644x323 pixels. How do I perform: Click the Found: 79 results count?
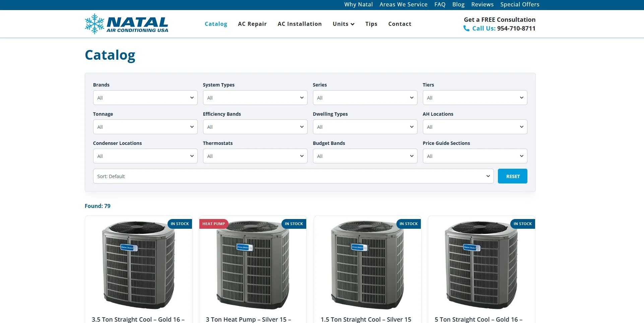pos(98,206)
